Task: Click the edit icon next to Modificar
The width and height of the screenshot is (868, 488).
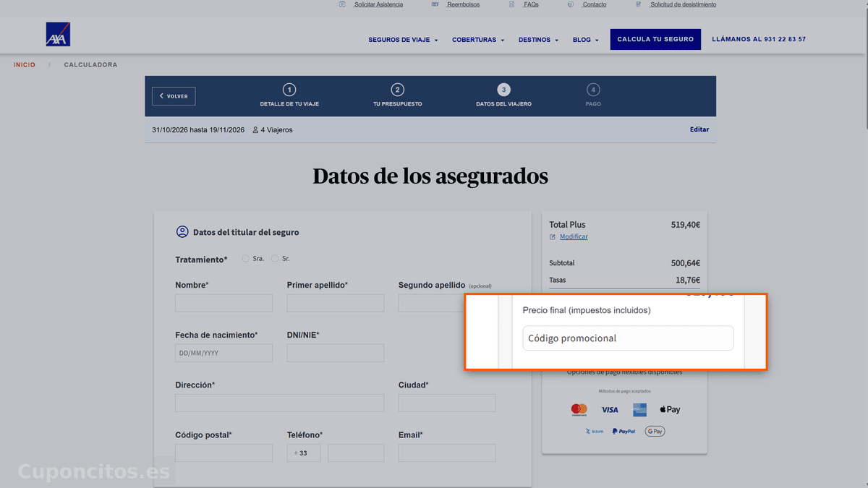Action: point(553,237)
